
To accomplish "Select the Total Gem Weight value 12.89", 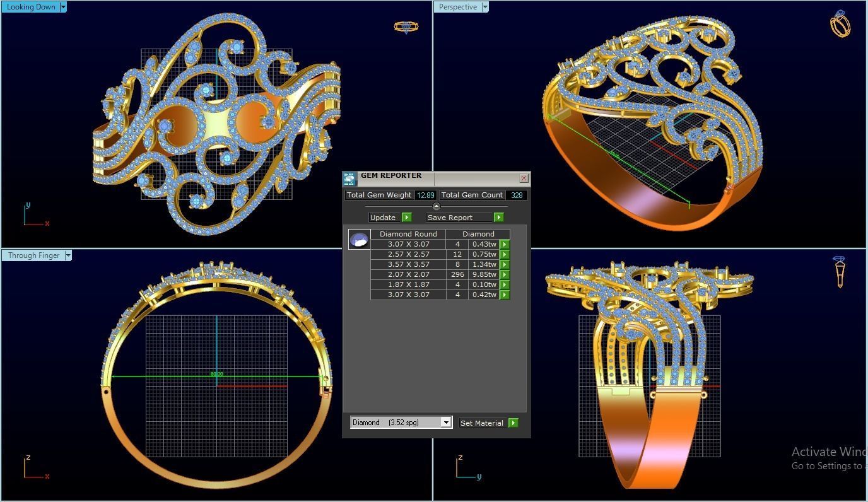I will 425,196.
